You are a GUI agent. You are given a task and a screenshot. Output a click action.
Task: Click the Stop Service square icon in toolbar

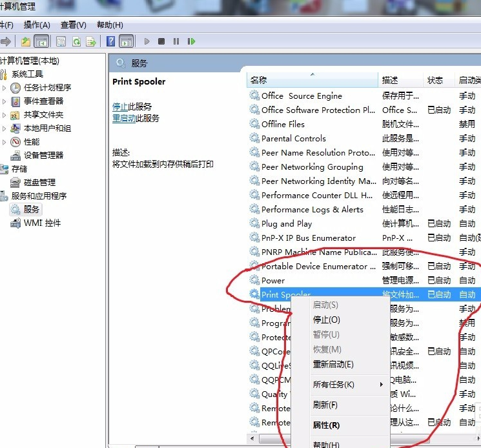click(162, 41)
